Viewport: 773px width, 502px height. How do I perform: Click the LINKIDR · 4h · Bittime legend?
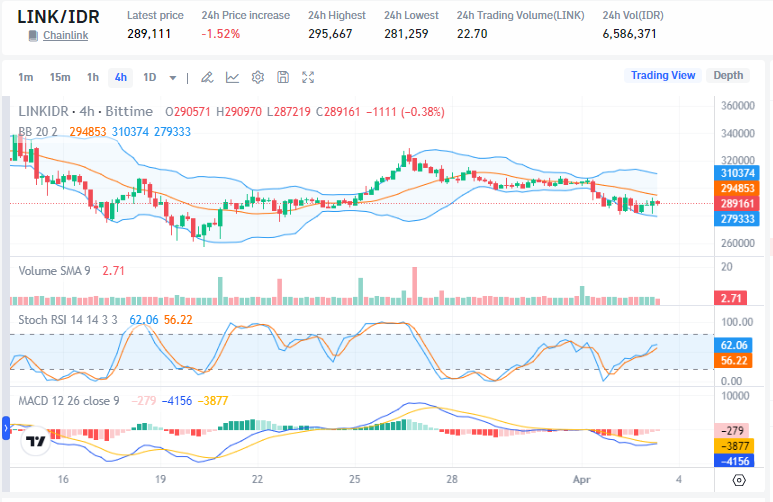click(86, 111)
